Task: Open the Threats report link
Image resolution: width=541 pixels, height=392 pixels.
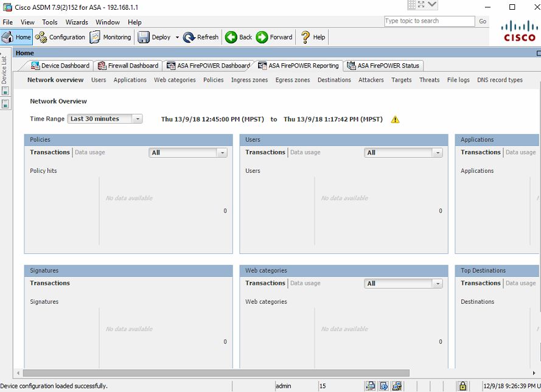Action: pos(429,80)
